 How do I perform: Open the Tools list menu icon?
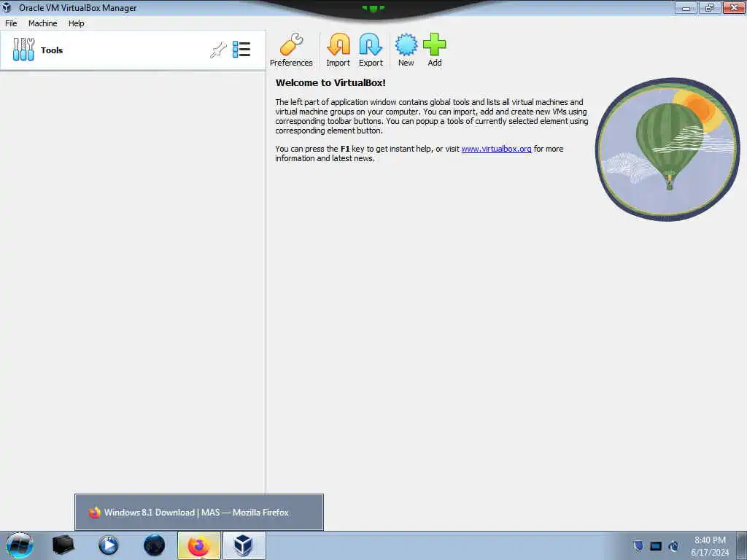point(241,50)
